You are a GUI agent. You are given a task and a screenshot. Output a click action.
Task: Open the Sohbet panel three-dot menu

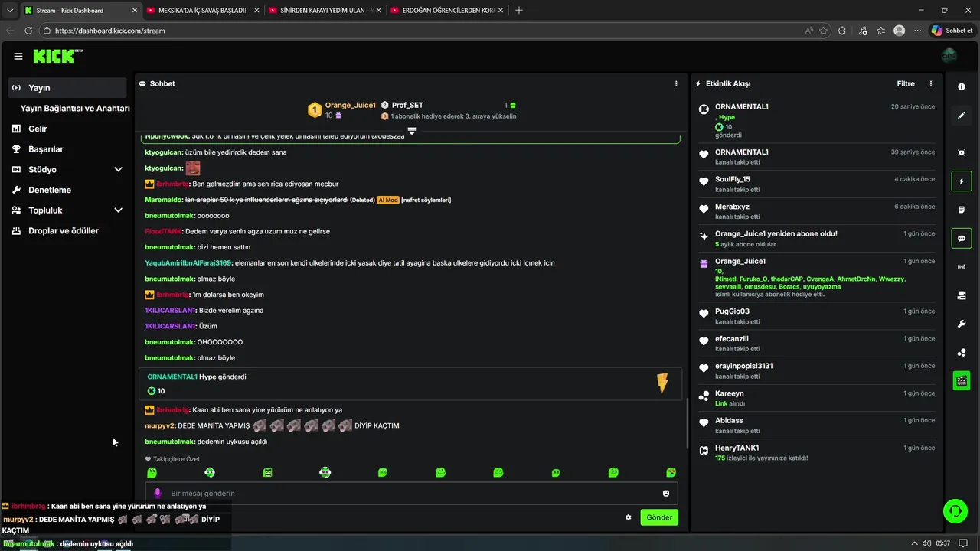(676, 83)
